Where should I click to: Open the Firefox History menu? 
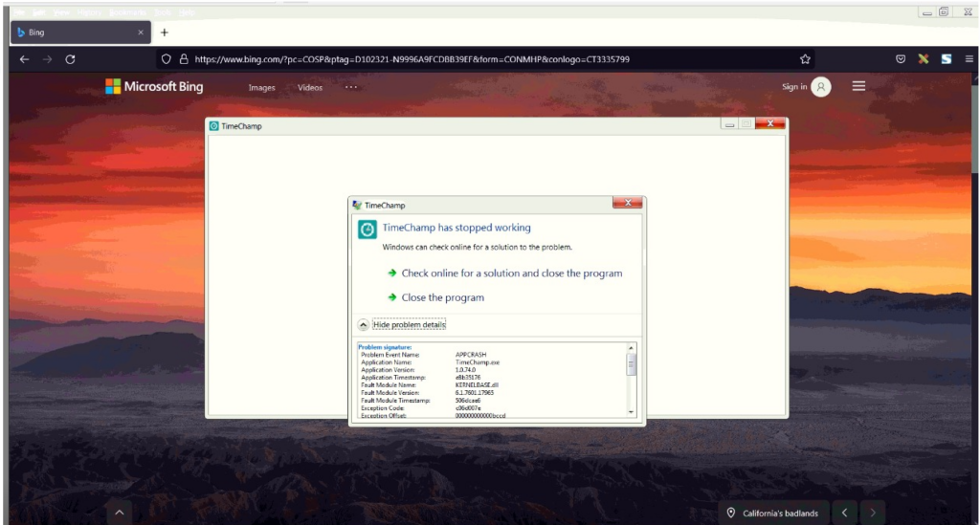[89, 12]
